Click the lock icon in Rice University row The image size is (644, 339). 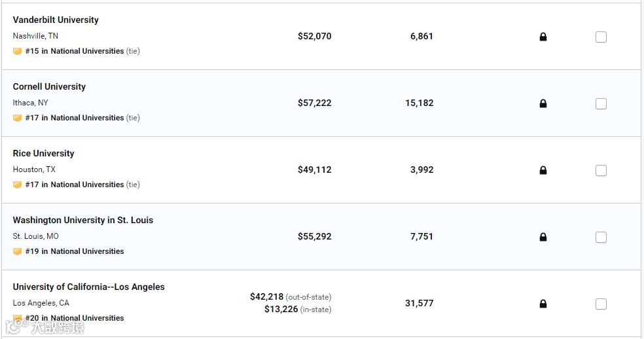[543, 170]
